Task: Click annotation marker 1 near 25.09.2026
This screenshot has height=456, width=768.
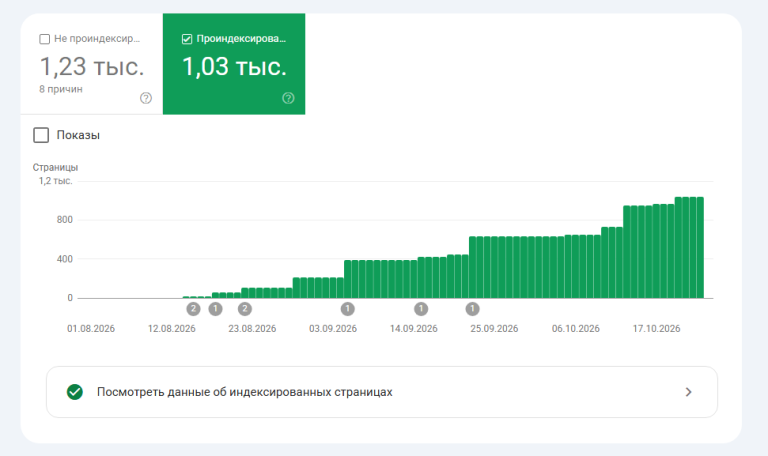Action: click(473, 309)
